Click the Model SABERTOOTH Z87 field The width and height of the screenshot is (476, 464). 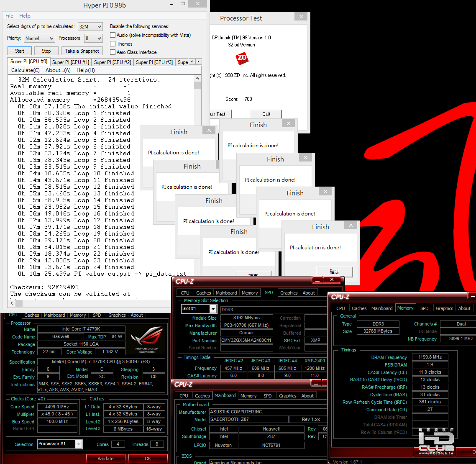pos(248,419)
